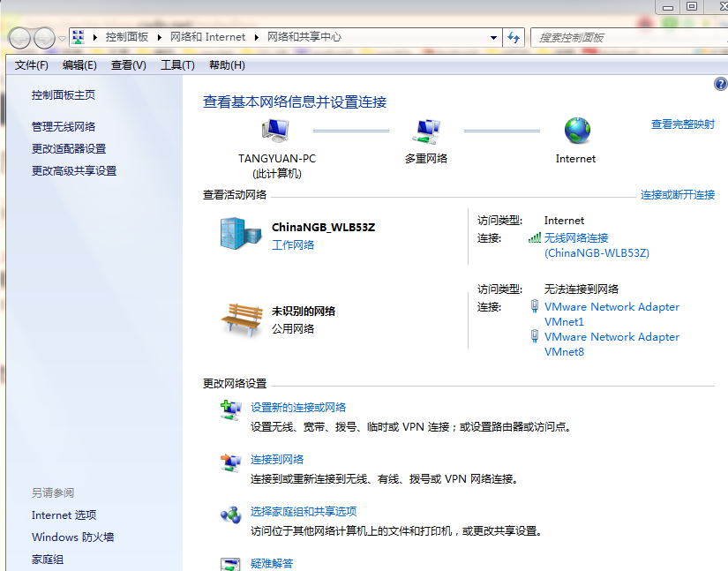
Task: Click the refresh icon in the address bar
Action: 514,37
